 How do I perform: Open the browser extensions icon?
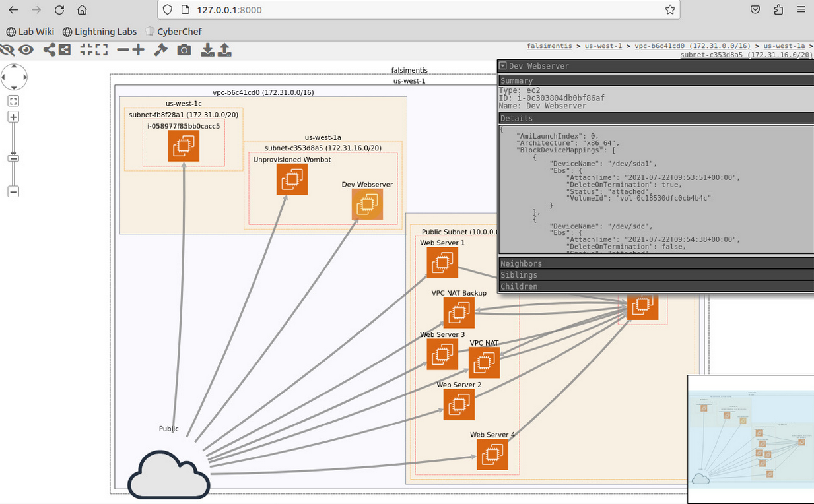(x=778, y=10)
